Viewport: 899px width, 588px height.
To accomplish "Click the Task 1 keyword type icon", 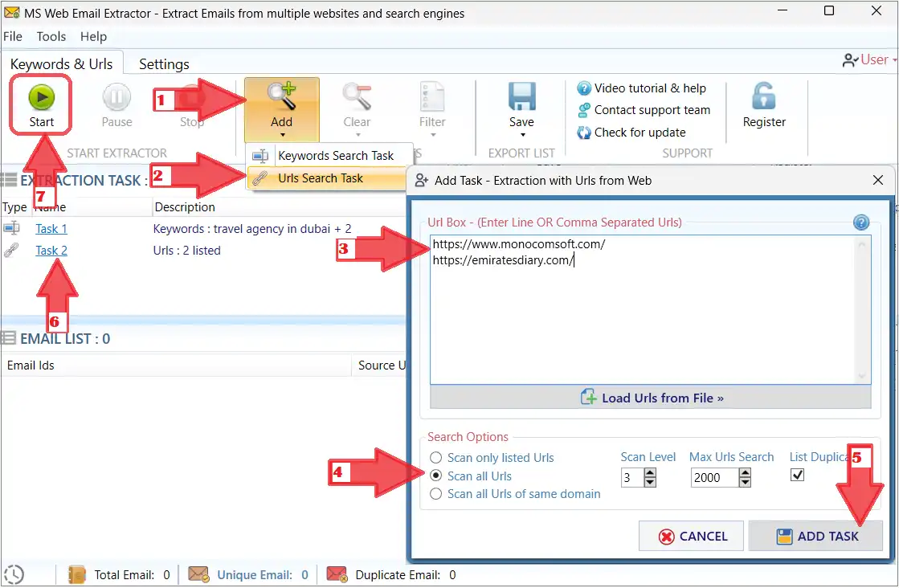I will (11, 228).
